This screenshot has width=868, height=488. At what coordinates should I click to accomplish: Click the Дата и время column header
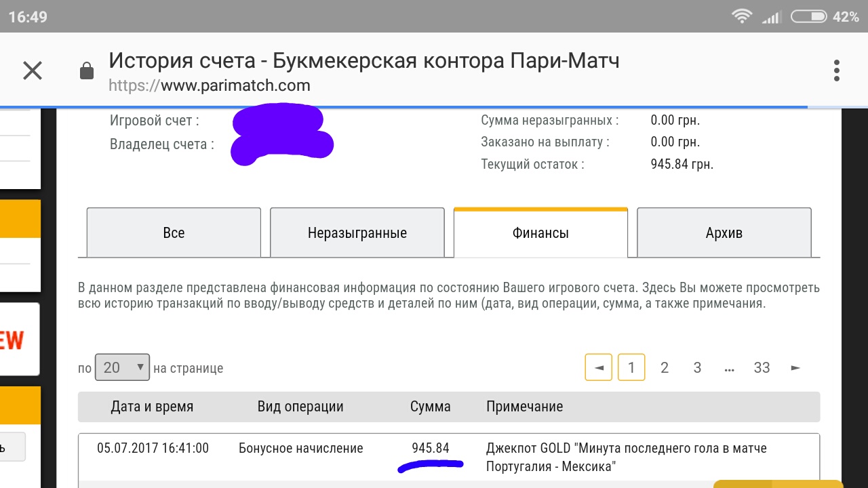point(152,407)
